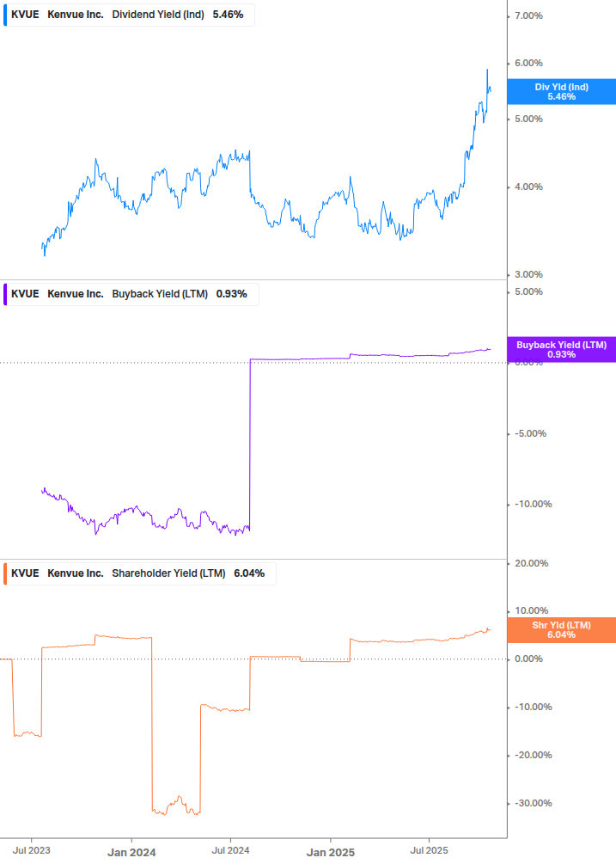616x864 pixels.
Task: Click the Jan 2025 label on time axis
Action: pyautogui.click(x=331, y=852)
